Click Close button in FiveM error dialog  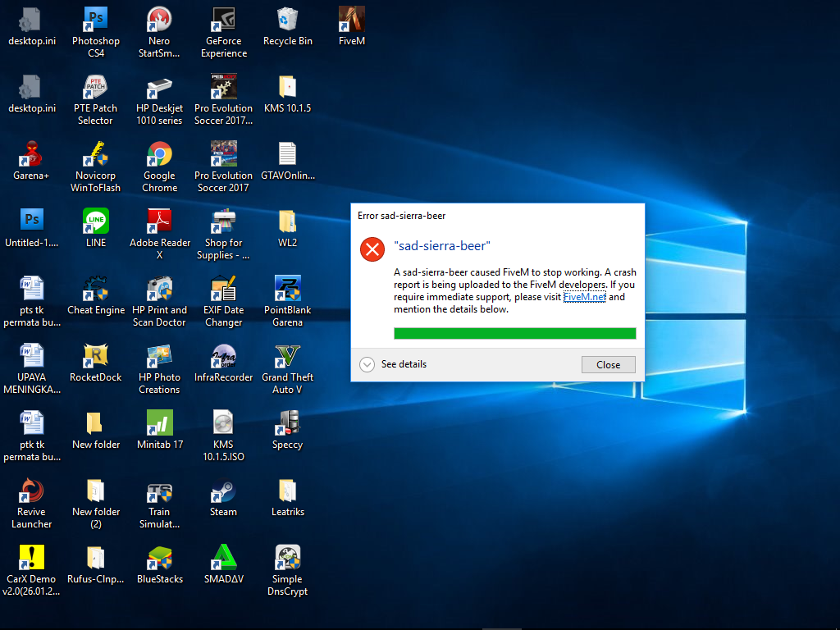pos(608,365)
